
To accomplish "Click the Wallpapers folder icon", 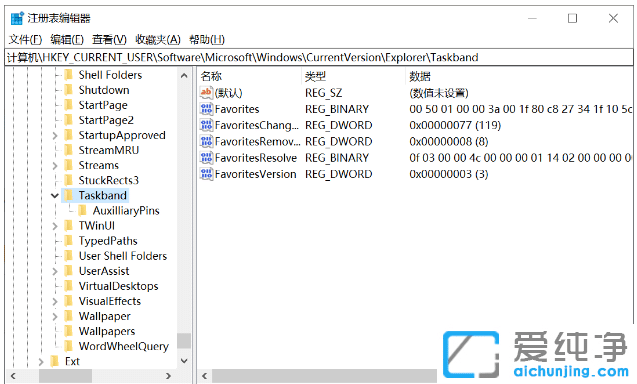I will coord(69,331).
